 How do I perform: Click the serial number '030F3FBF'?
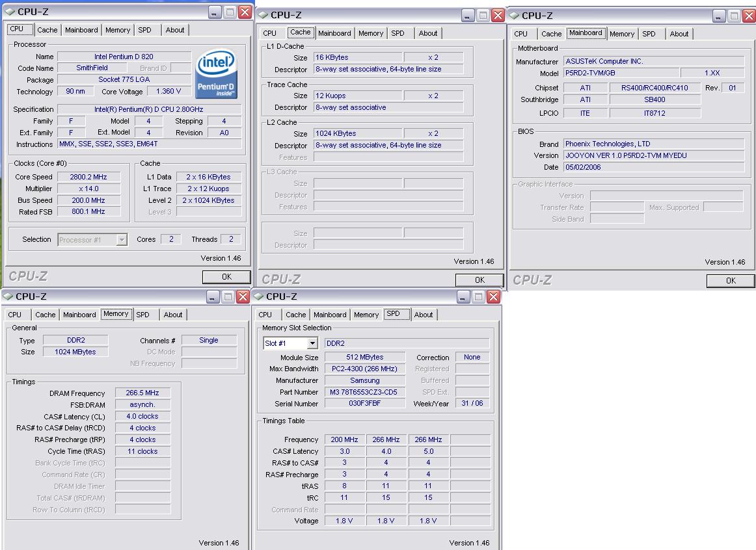pos(365,403)
